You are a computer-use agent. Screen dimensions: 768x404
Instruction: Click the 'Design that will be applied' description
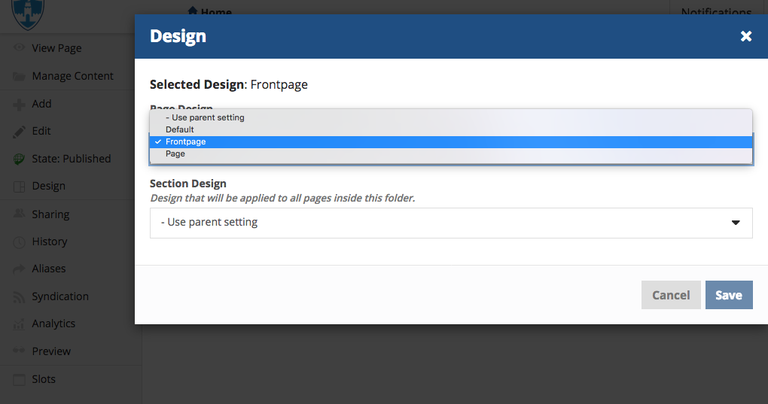point(283,198)
